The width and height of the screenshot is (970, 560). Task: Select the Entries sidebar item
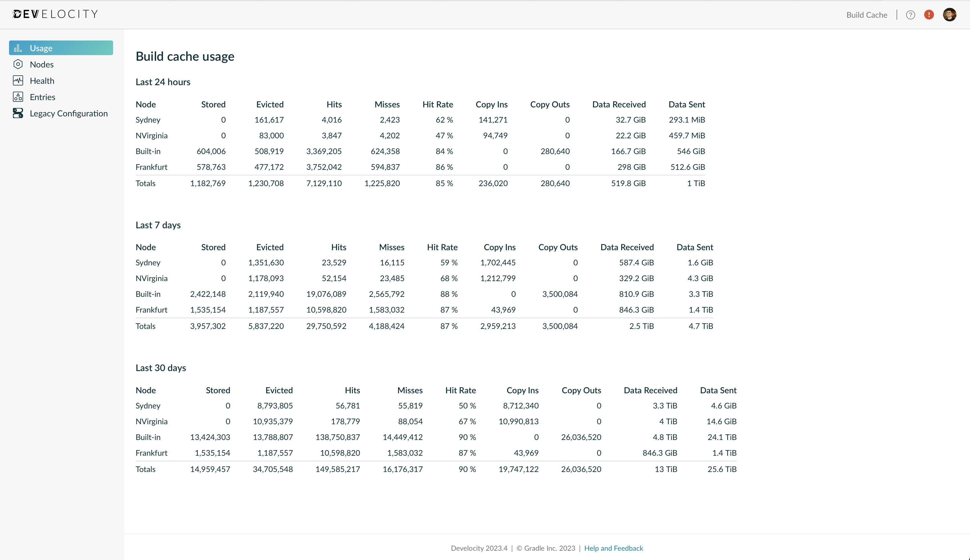(x=43, y=96)
